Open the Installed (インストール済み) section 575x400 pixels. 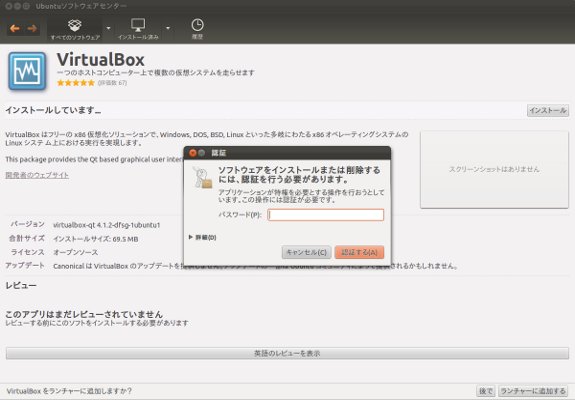138,29
